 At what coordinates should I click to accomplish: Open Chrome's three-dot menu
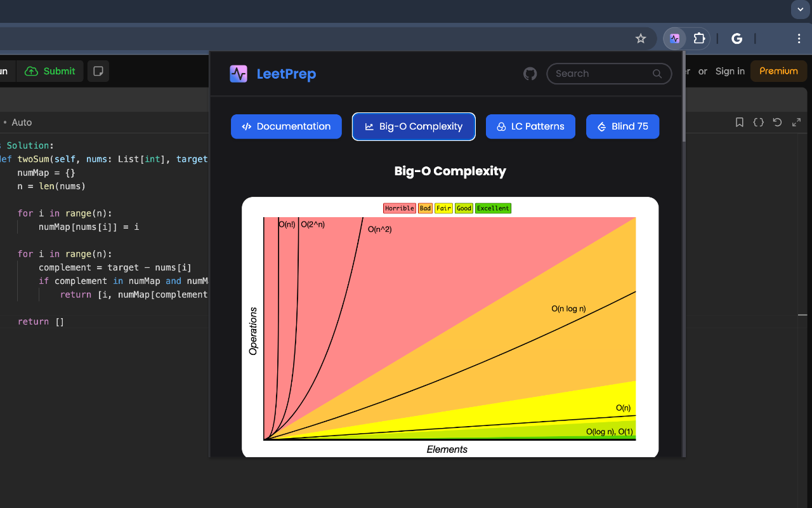pos(799,39)
